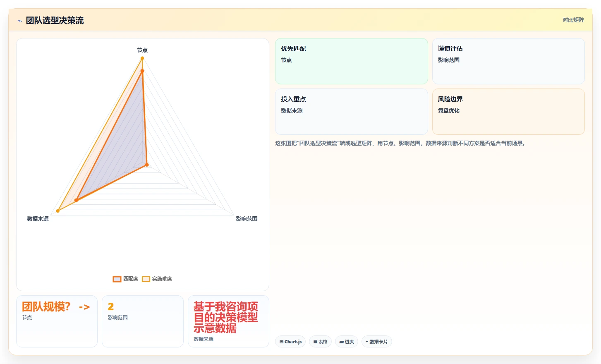This screenshot has width=601, height=364.
Task: Click the description sentence starting 这张图把
Action: pos(400,143)
